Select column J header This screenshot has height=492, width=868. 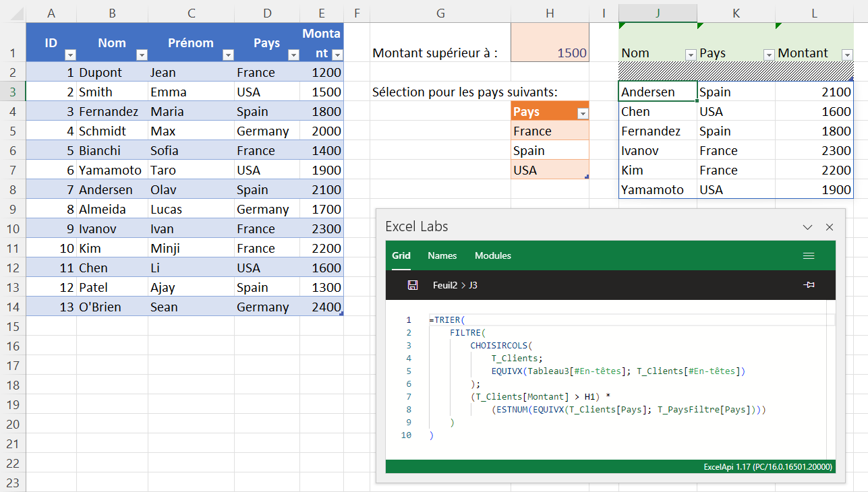[658, 12]
